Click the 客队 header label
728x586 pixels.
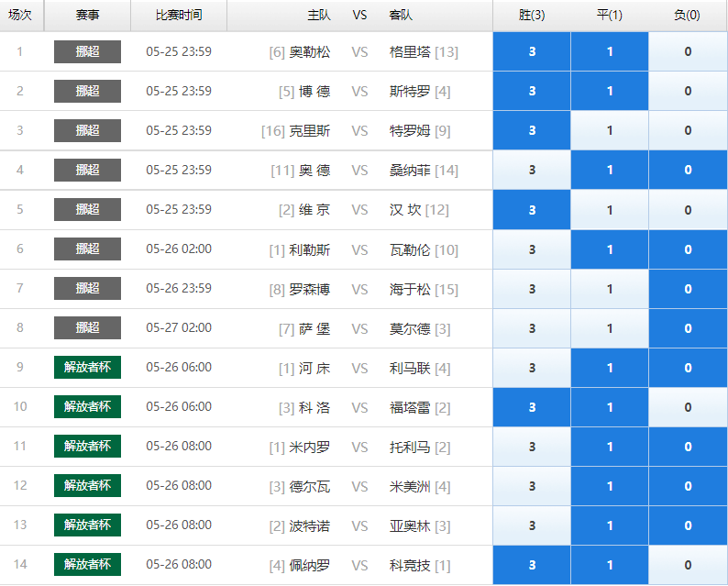(401, 16)
